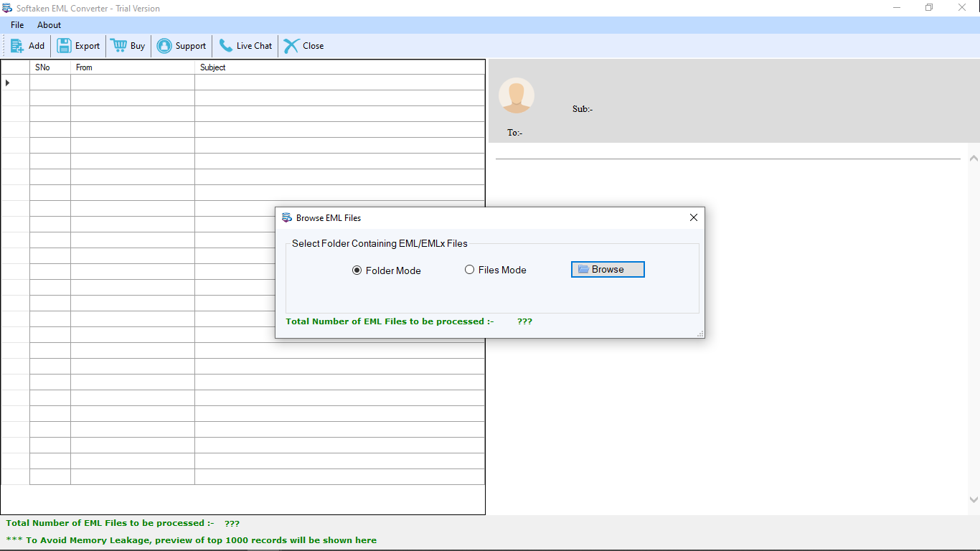Click the From column header
Screen dimensions: 980x551
[x=133, y=67]
